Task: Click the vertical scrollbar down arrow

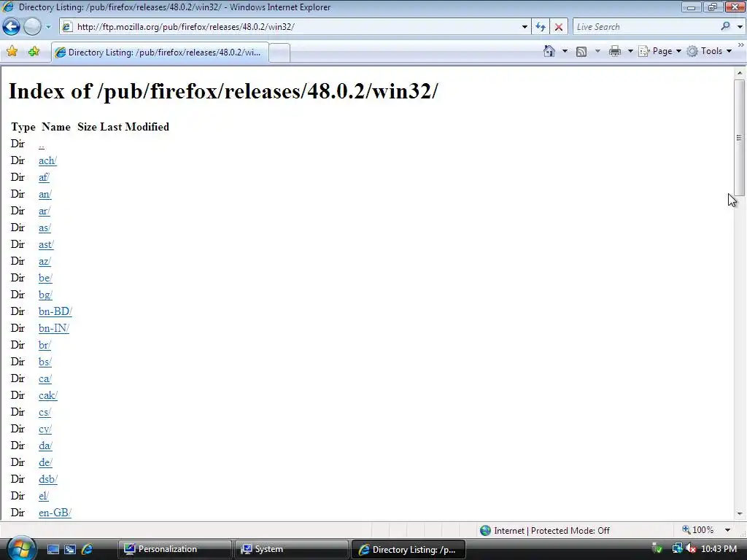Action: point(740,513)
